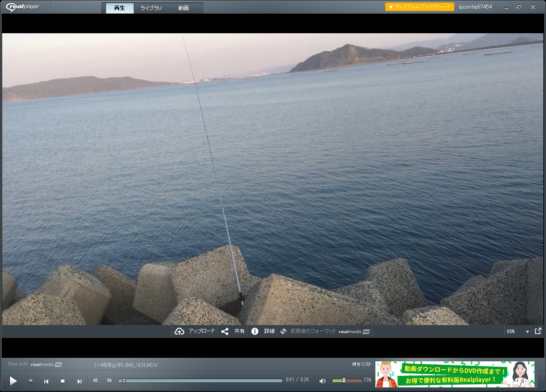Image resolution: width=546 pixels, height=392 pixels.
Task: Click the volume slider handle
Action: (344, 380)
